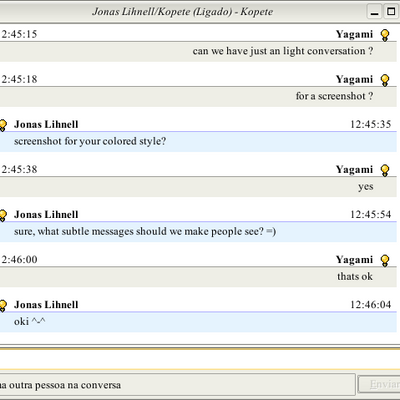This screenshot has width=400, height=400.
Task: Click timestamp 12:45:35
Action: (370, 124)
